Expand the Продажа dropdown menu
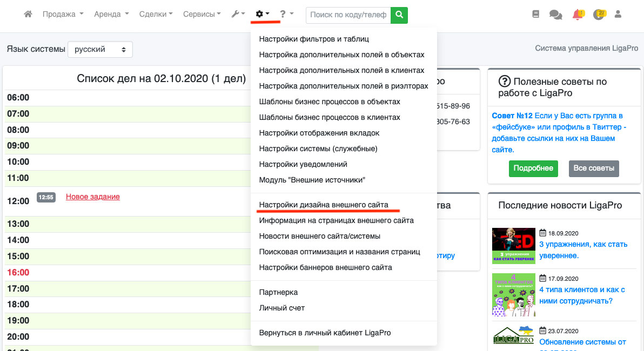644x351 pixels. pyautogui.click(x=63, y=15)
